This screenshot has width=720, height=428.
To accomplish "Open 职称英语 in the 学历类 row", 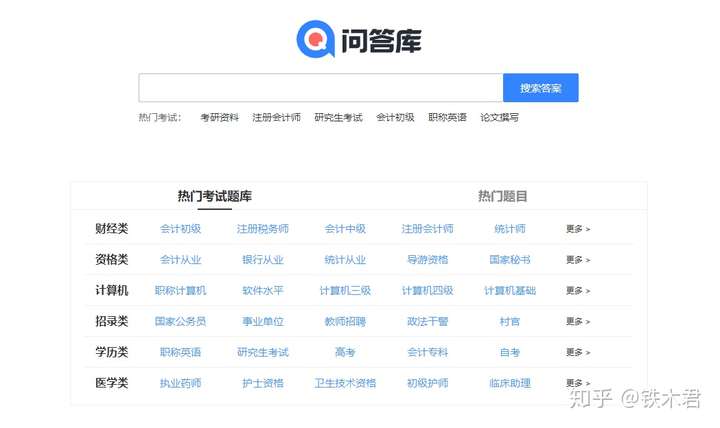I will (x=180, y=352).
